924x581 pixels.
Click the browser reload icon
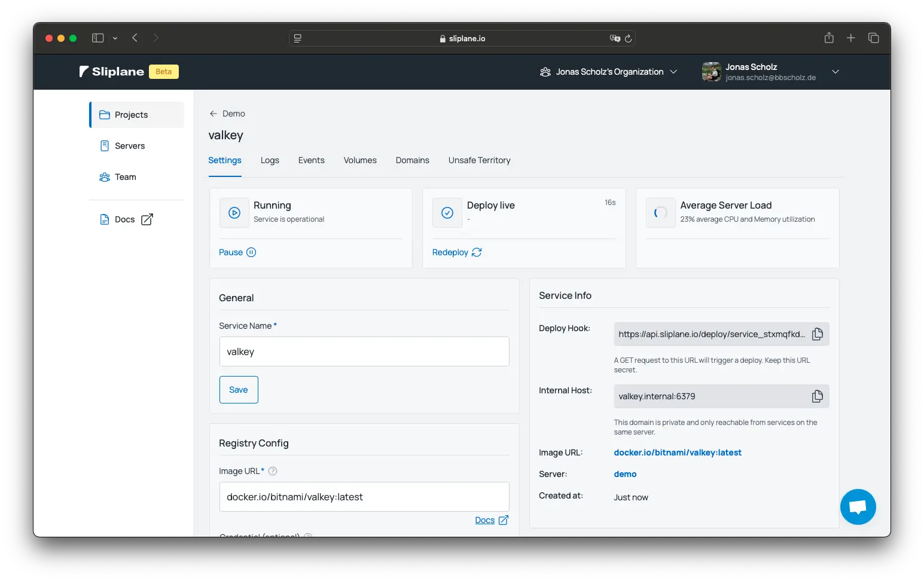(628, 38)
